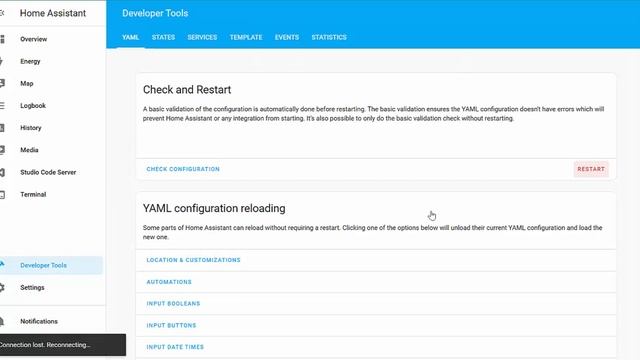The height and width of the screenshot is (360, 640).
Task: Click the Notifications bell icon
Action: [x=2, y=321]
